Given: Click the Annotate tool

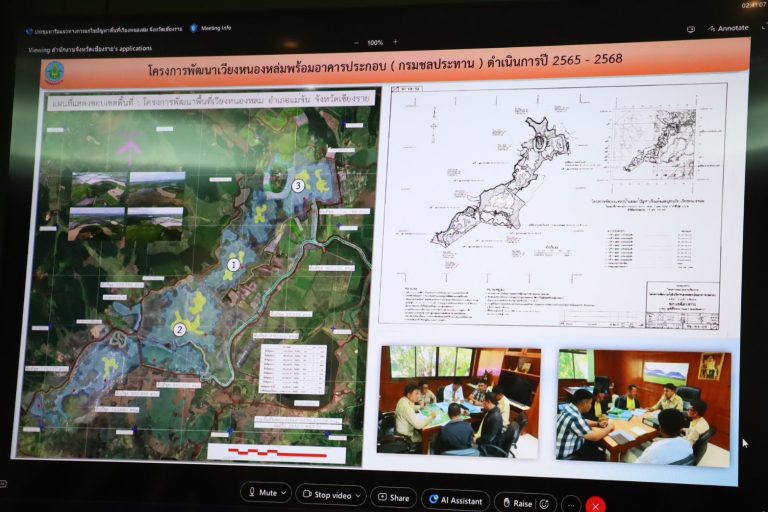Looking at the screenshot, I should [x=732, y=28].
